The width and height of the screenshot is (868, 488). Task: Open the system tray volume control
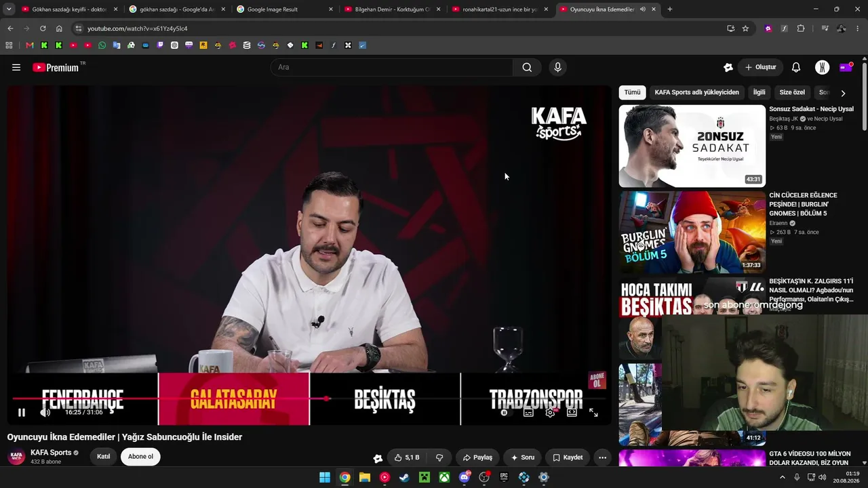(823, 477)
